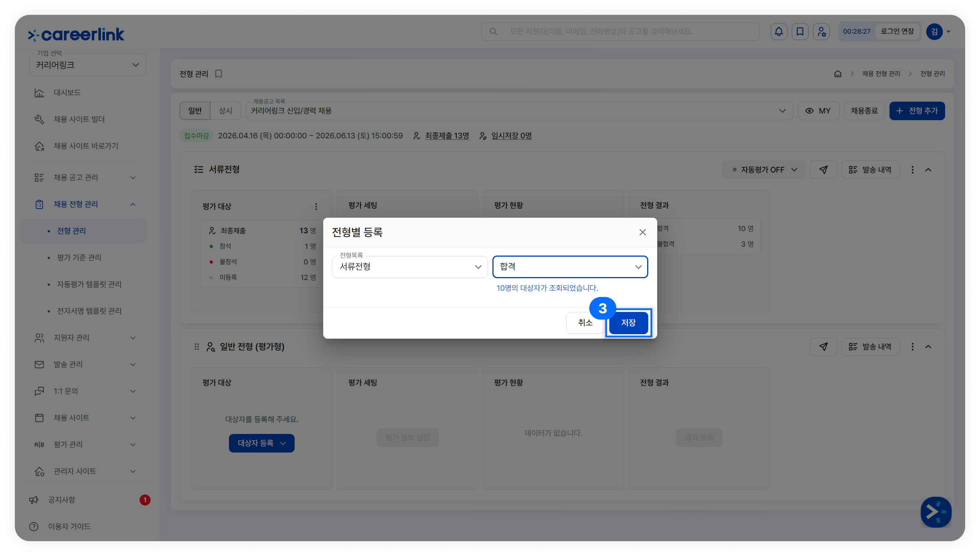Image resolution: width=980 pixels, height=556 pixels.
Task: Click send icon in 일반 전형 section
Action: [823, 347]
